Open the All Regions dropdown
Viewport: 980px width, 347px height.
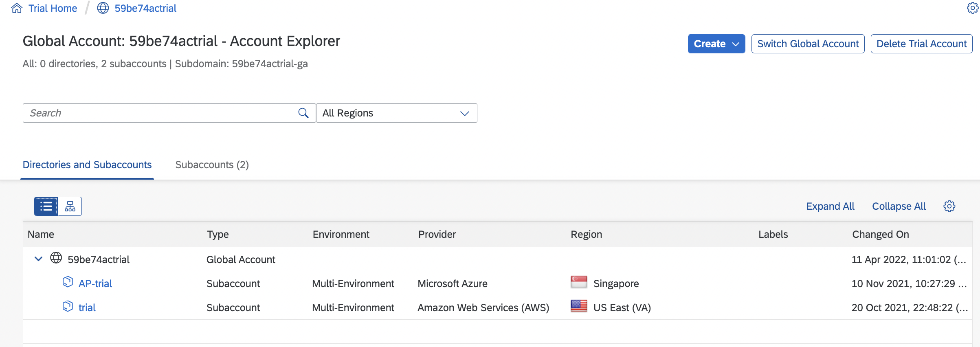(396, 113)
